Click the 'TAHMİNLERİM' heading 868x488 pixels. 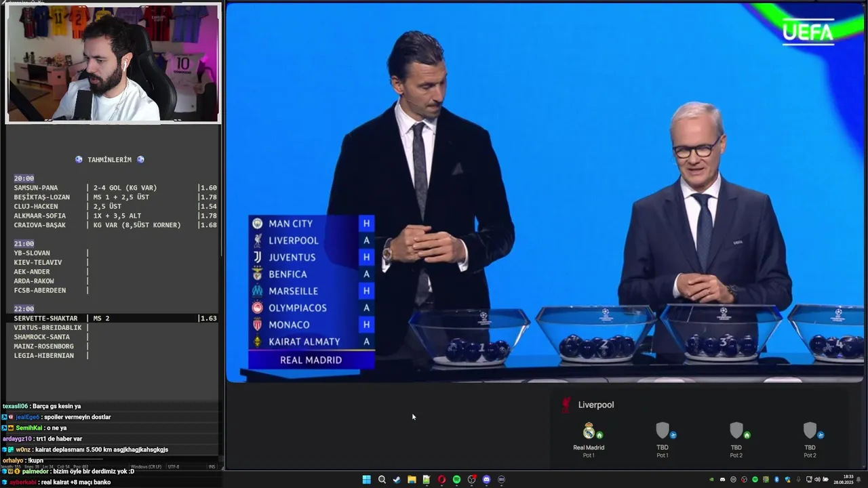pyautogui.click(x=109, y=160)
